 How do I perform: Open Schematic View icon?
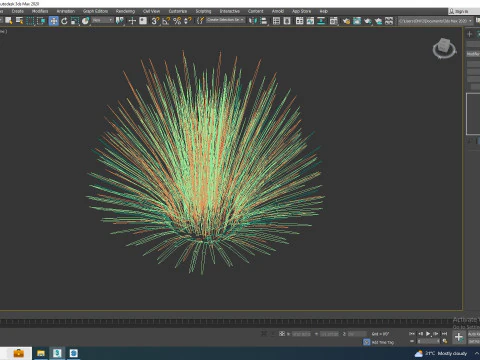click(321, 21)
